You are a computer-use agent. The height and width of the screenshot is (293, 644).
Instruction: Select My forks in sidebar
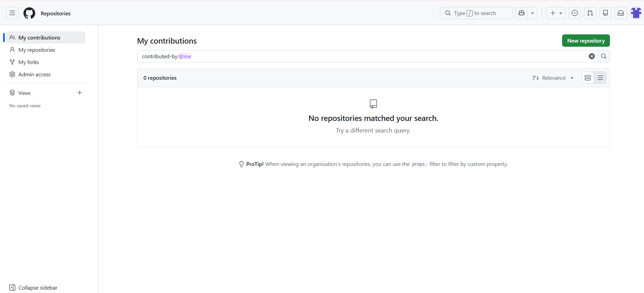tap(46, 62)
